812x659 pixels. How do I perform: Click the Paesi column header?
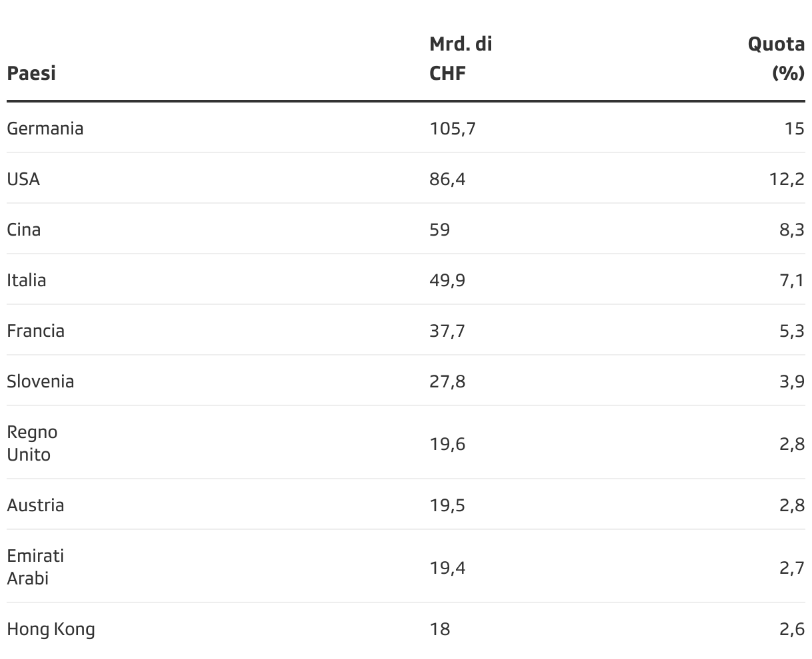click(x=31, y=73)
